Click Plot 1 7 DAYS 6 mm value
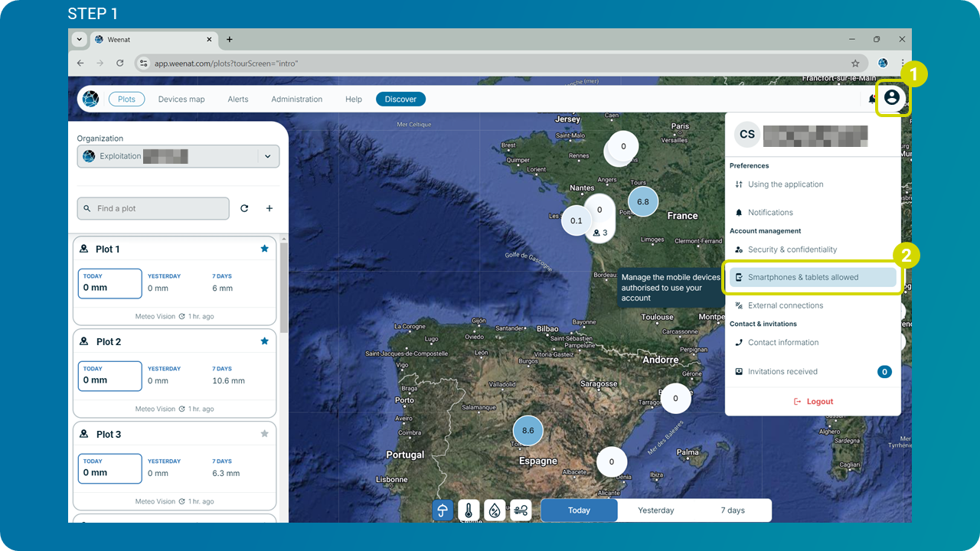Screen dimensions: 980x551 tap(223, 289)
